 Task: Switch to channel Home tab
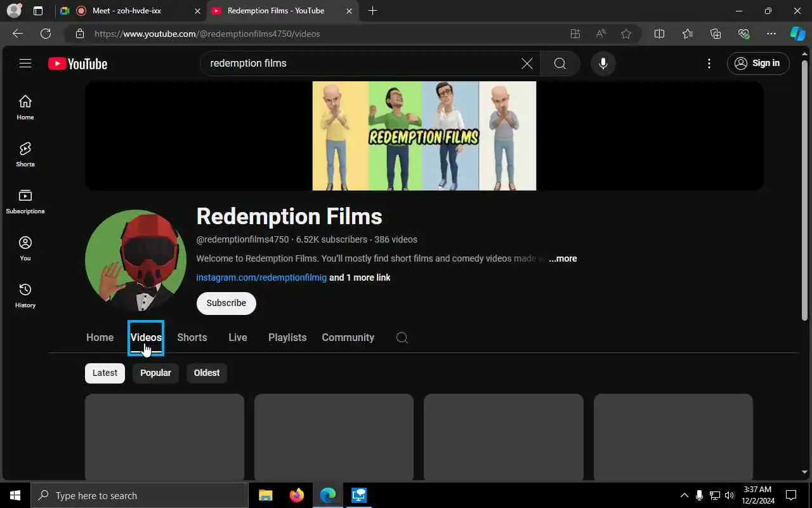point(100,338)
